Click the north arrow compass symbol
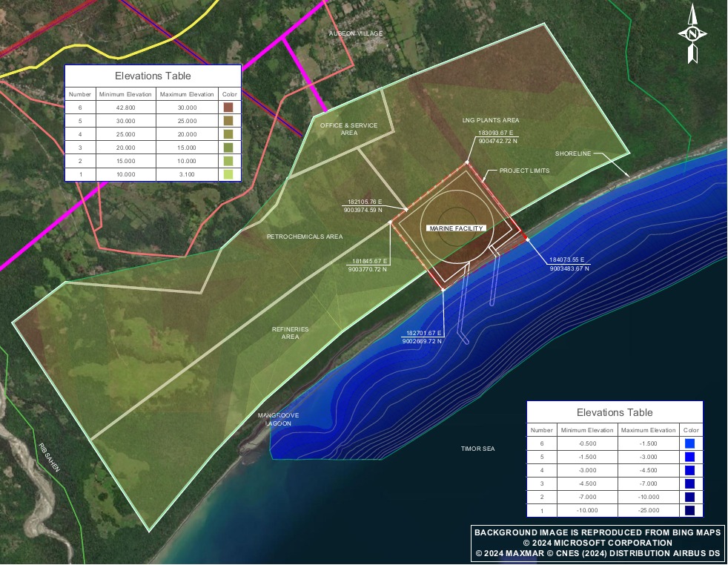 (692, 34)
